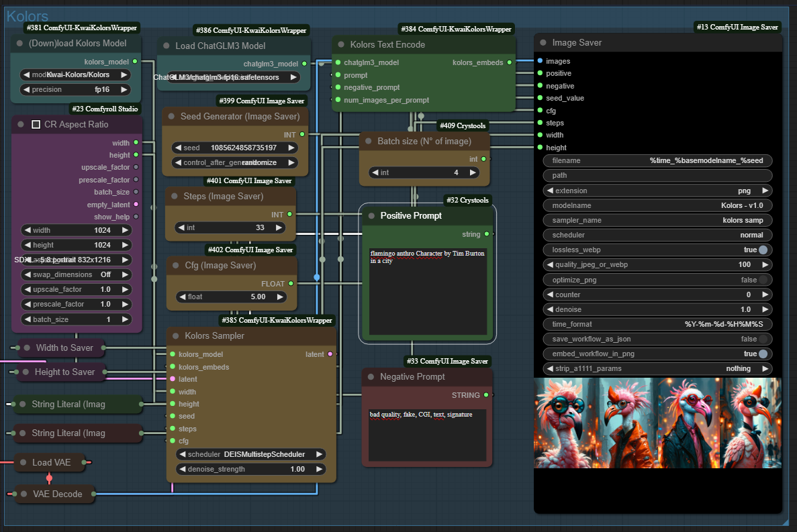Toggle the lossless_webp switch in Image Saver

tap(763, 250)
